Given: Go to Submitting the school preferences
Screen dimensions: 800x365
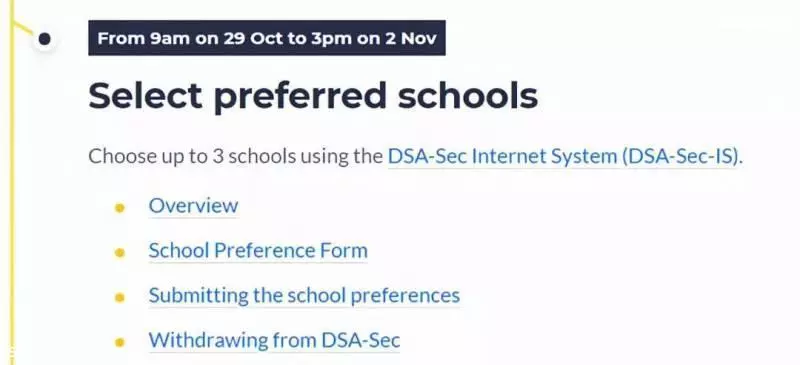Looking at the screenshot, I should (x=304, y=295).
